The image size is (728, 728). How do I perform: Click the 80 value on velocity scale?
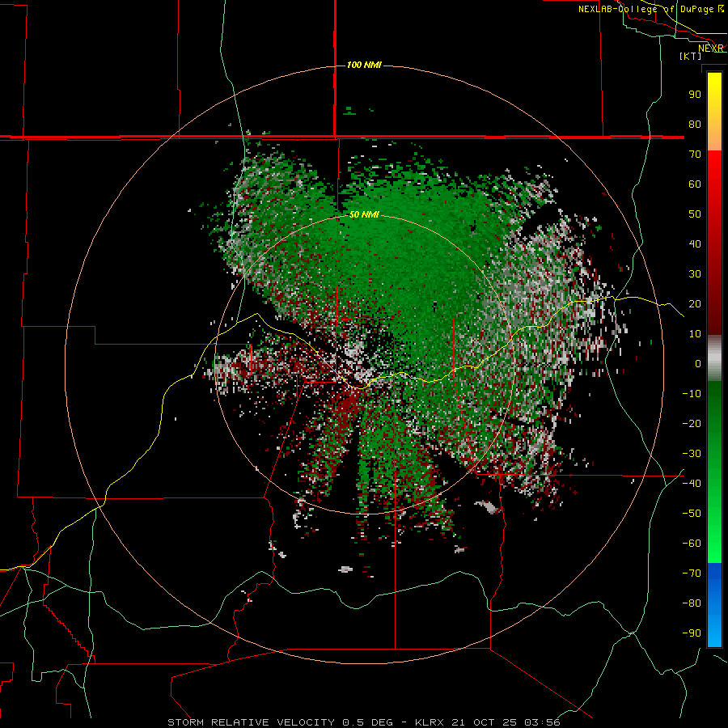695,124
